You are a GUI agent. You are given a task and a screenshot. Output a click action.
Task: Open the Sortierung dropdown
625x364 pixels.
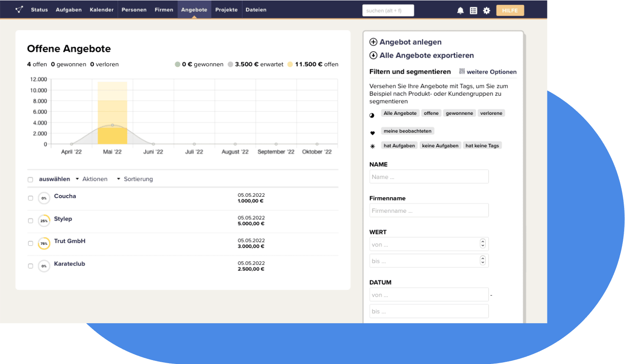coord(138,179)
